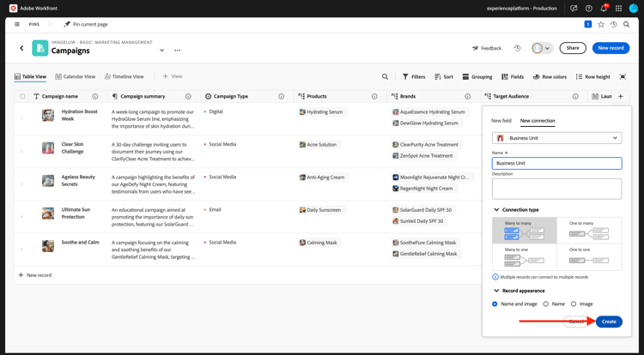
Task: Open the Business Unit dropdown
Action: [557, 138]
